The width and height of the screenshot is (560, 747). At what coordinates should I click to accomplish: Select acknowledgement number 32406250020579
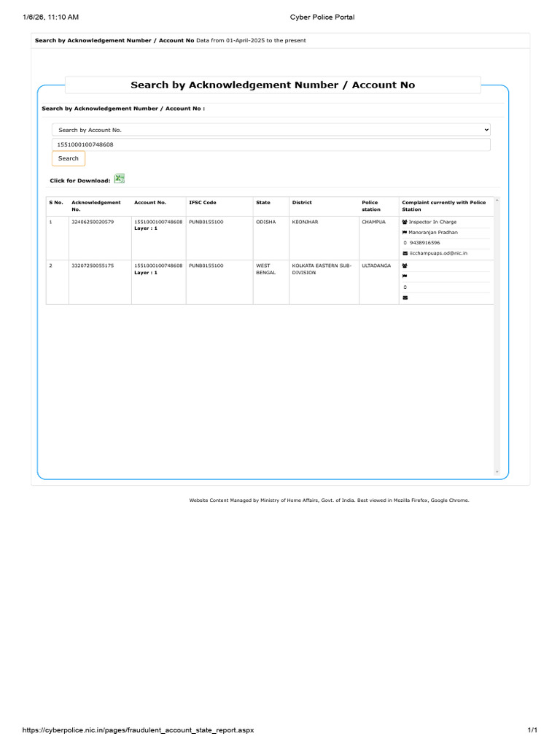point(93,222)
